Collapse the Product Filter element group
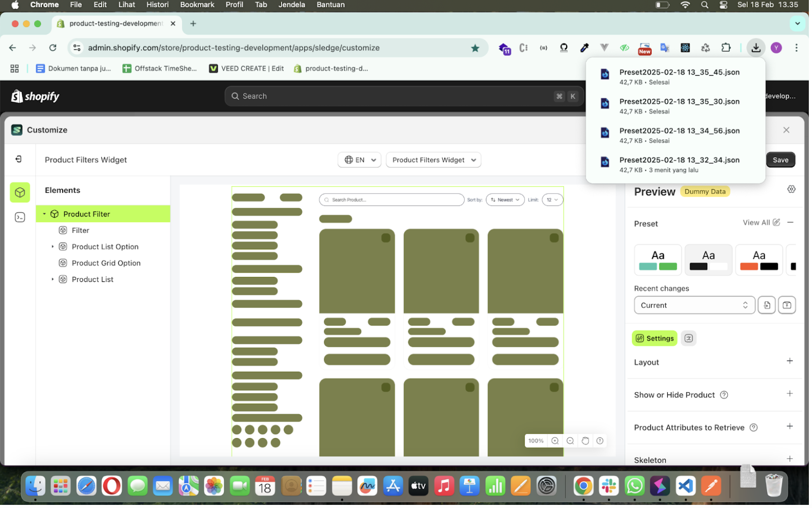The height and width of the screenshot is (508, 812). [45, 214]
